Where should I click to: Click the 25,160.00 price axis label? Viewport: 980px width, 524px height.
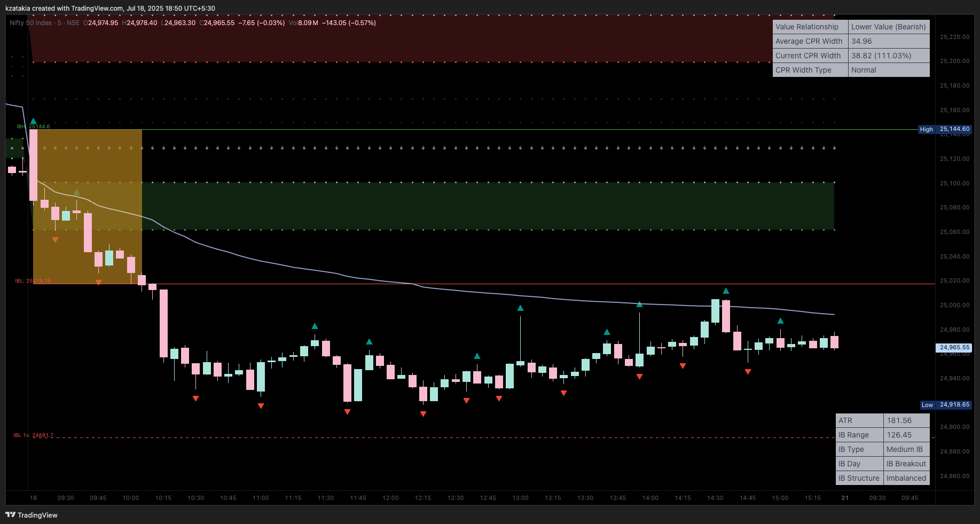[x=954, y=110]
